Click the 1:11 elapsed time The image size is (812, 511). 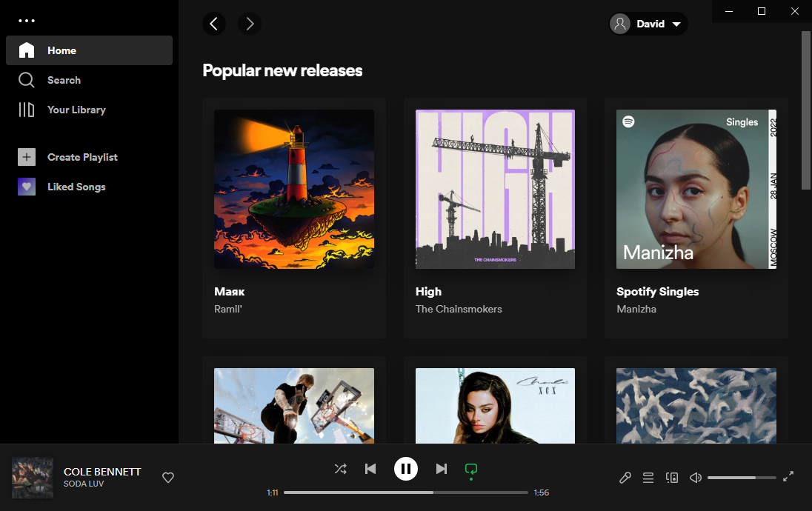click(273, 493)
